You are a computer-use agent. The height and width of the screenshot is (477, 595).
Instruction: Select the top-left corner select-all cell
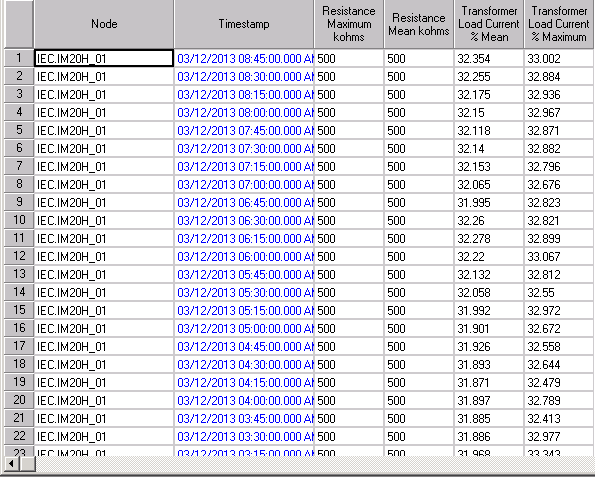[19, 24]
